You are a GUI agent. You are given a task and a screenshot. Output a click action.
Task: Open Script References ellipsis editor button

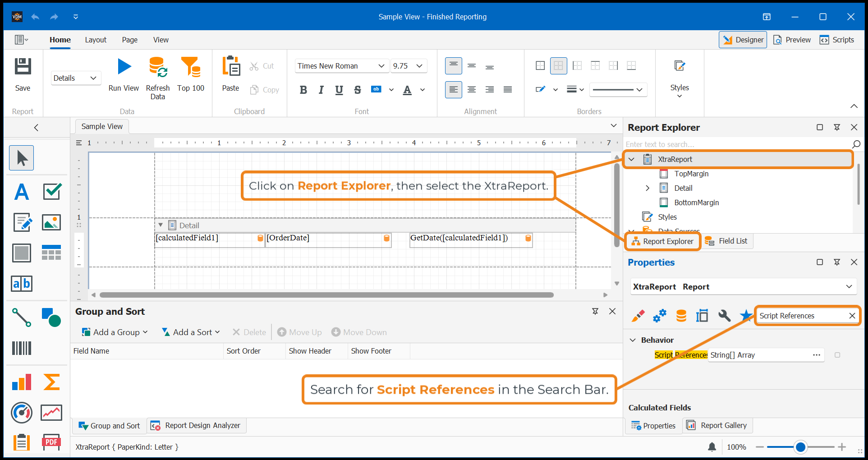(x=816, y=355)
